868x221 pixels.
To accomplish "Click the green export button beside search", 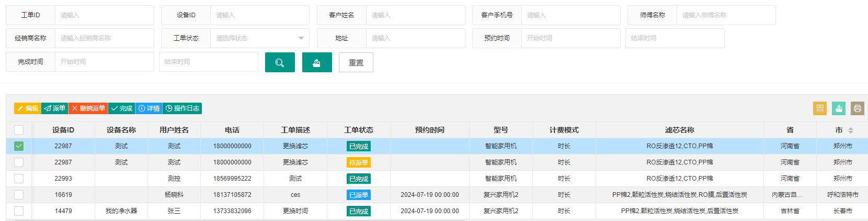I will point(317,62).
